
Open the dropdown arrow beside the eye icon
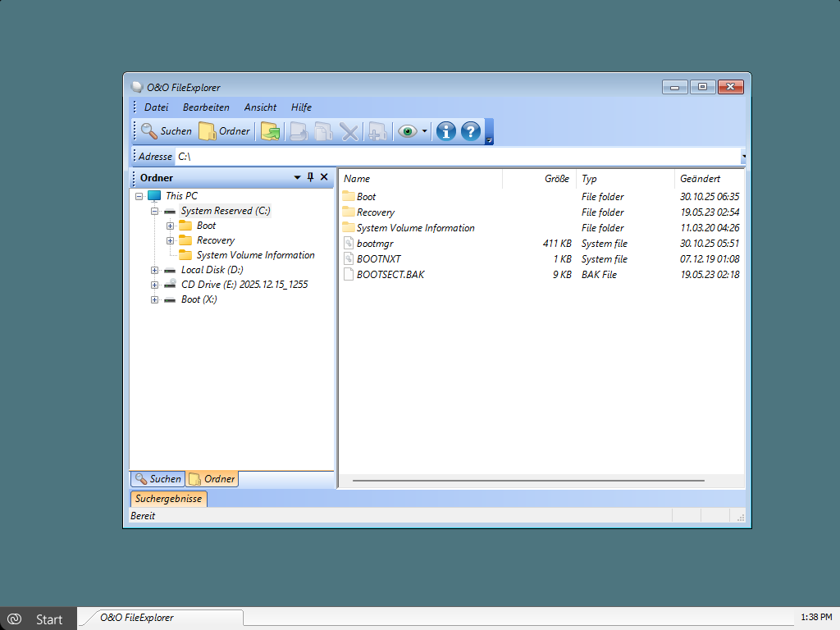click(x=424, y=131)
